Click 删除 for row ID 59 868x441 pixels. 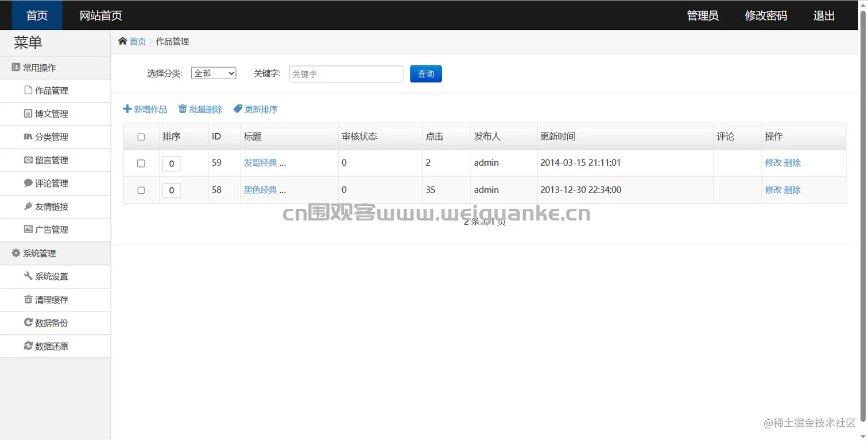pyautogui.click(x=792, y=163)
